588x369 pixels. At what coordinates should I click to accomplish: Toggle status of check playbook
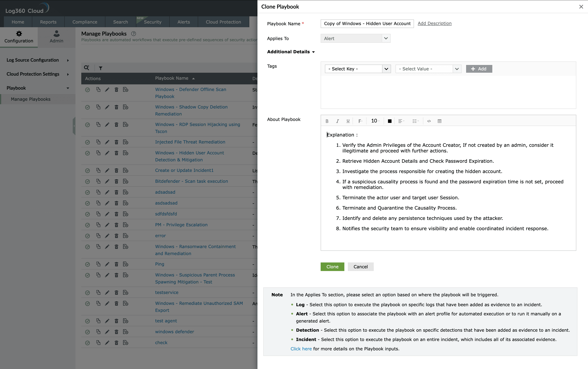click(x=87, y=343)
